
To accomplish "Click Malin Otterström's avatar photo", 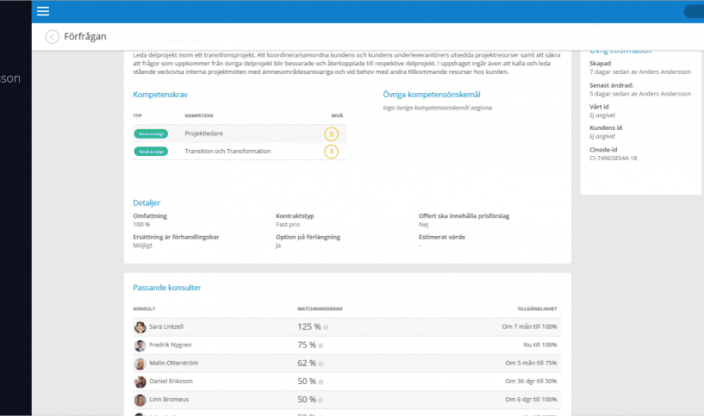I will pyautogui.click(x=139, y=363).
